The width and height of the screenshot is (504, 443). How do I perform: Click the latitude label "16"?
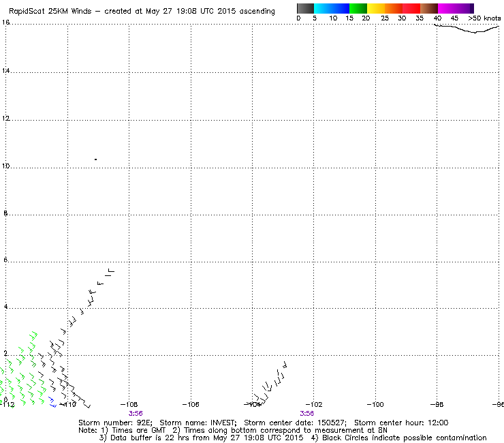[5, 22]
